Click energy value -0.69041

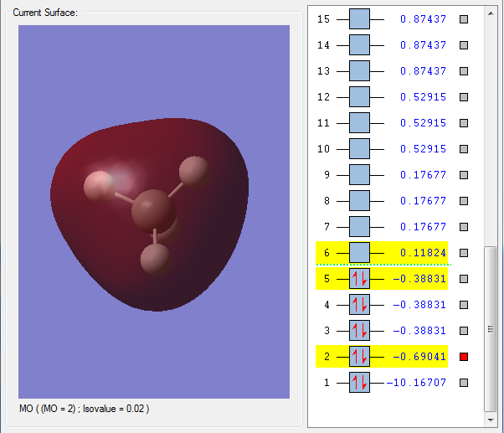(419, 357)
